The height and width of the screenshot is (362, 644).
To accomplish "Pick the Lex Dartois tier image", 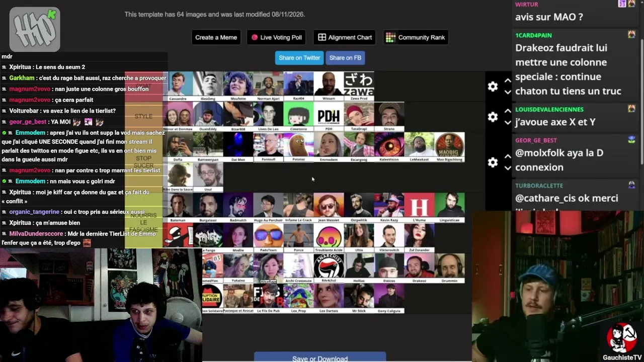I will click(329, 298).
